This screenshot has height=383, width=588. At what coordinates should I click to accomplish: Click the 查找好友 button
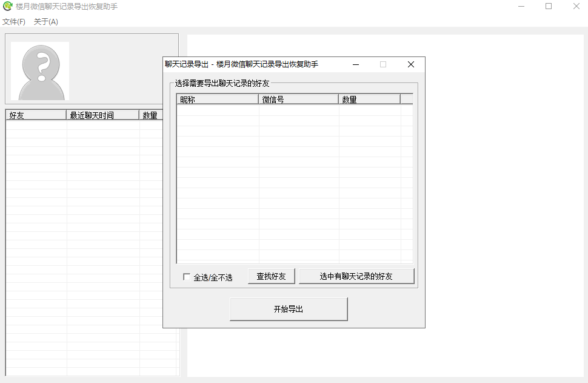pos(271,276)
